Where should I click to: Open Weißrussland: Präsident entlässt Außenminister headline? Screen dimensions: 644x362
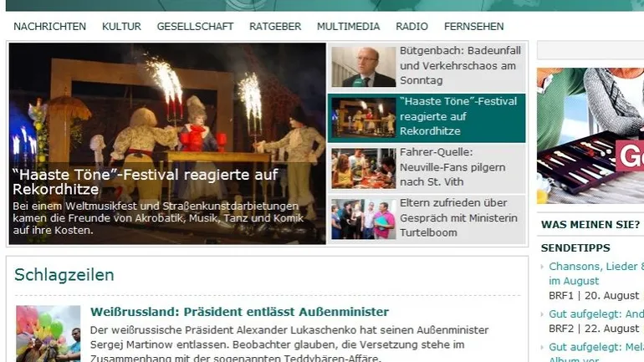point(239,312)
